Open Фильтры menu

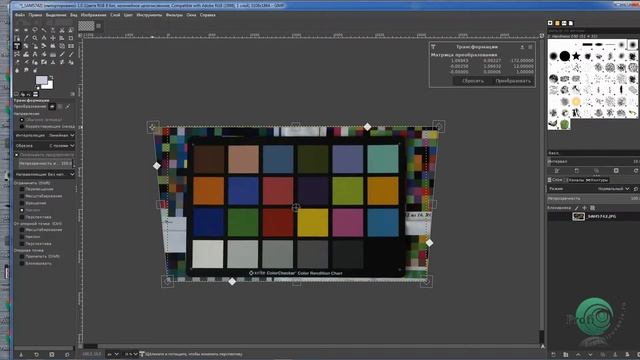(x=174, y=15)
